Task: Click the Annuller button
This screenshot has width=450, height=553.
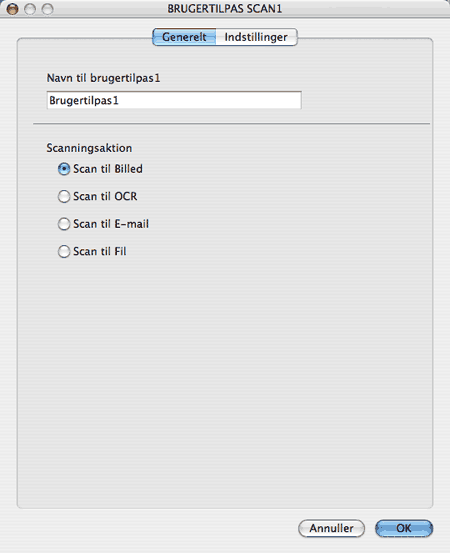Action: (332, 528)
